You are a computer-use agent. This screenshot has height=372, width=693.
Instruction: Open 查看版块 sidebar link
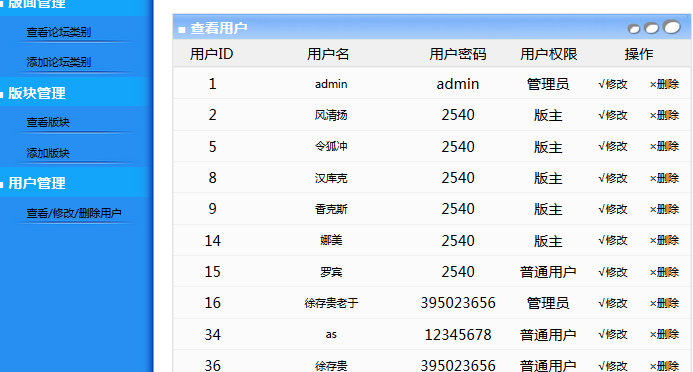(48, 122)
